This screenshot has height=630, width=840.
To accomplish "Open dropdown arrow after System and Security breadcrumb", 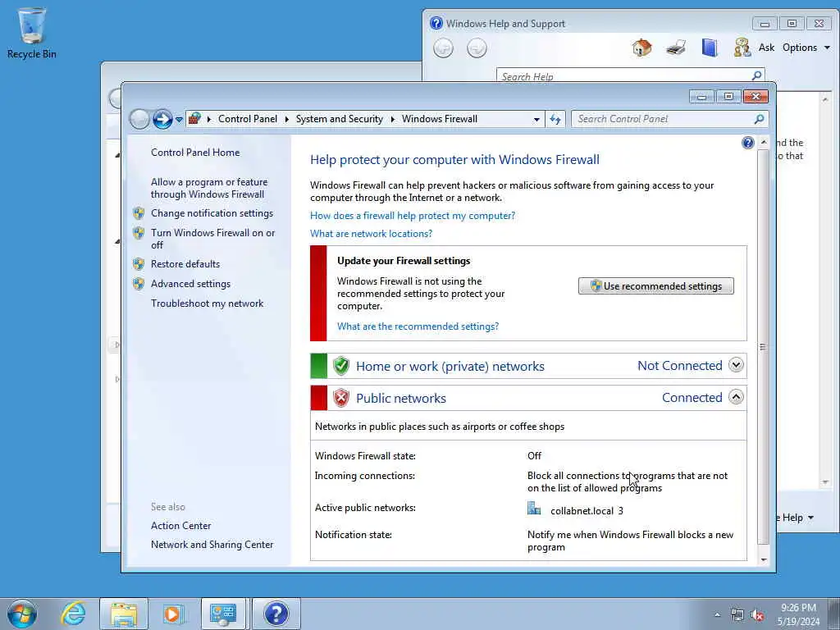I will pos(393,119).
